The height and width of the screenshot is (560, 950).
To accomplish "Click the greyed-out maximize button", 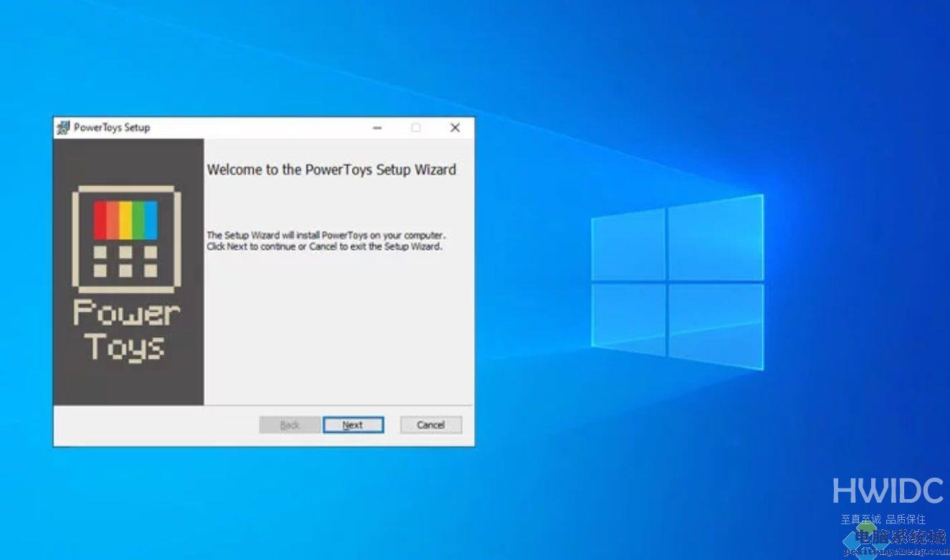I will pos(416,127).
